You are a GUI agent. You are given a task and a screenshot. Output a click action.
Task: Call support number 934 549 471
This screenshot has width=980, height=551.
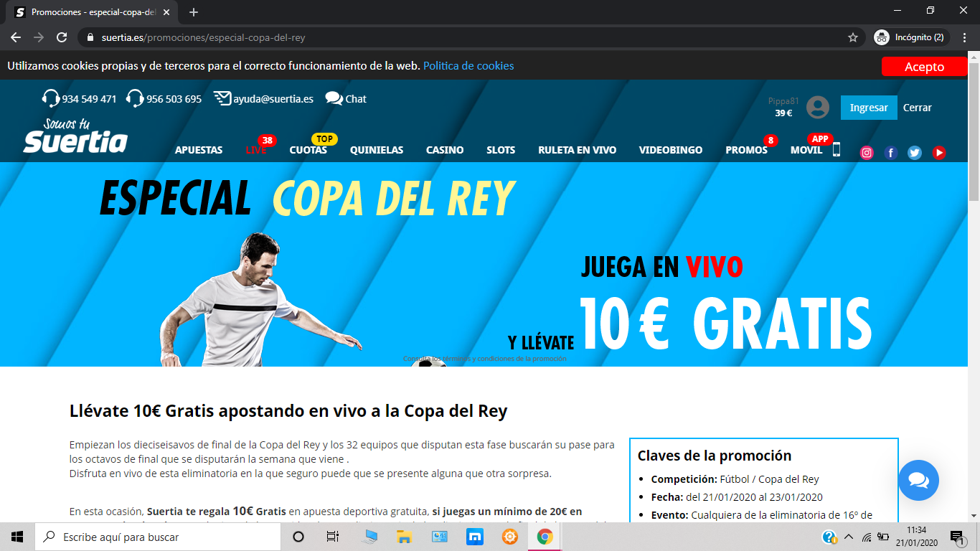click(x=79, y=99)
